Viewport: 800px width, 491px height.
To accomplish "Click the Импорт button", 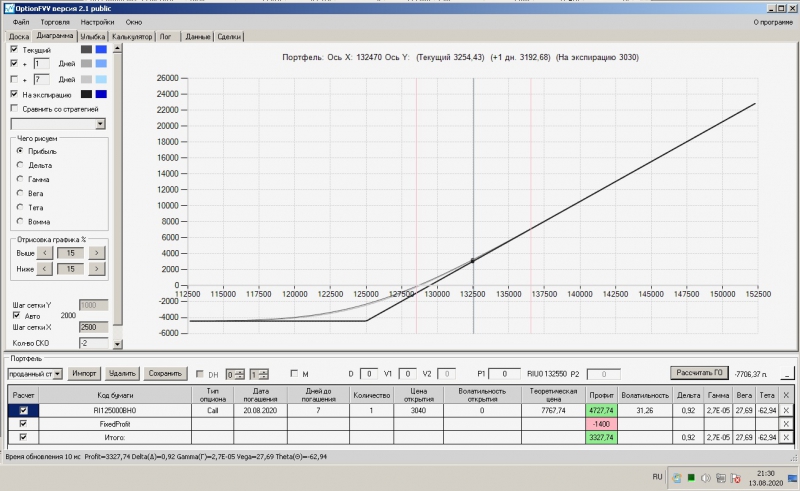I will pos(84,373).
